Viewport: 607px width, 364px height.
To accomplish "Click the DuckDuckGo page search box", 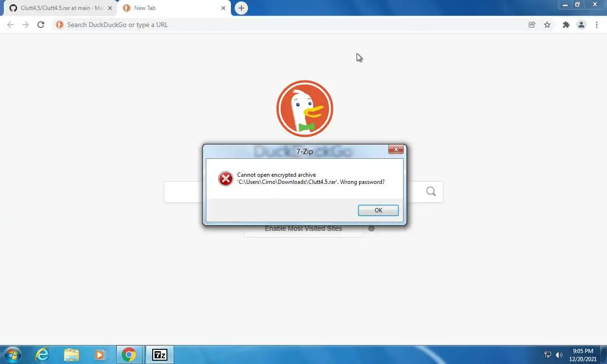I will tap(303, 192).
